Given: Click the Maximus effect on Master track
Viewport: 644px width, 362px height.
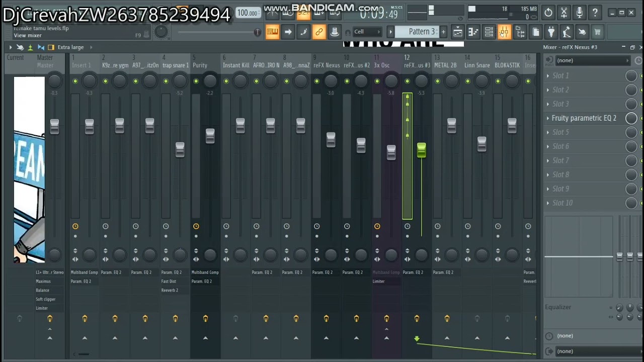Looking at the screenshot, I should (x=43, y=282).
